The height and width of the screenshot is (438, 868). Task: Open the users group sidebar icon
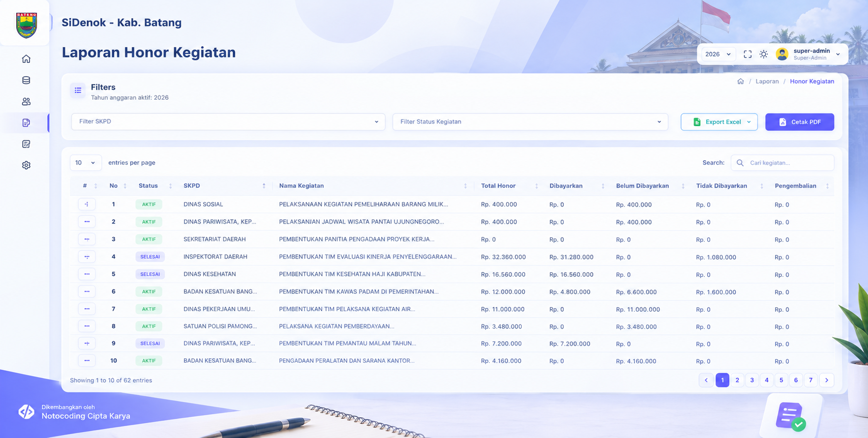(26, 101)
